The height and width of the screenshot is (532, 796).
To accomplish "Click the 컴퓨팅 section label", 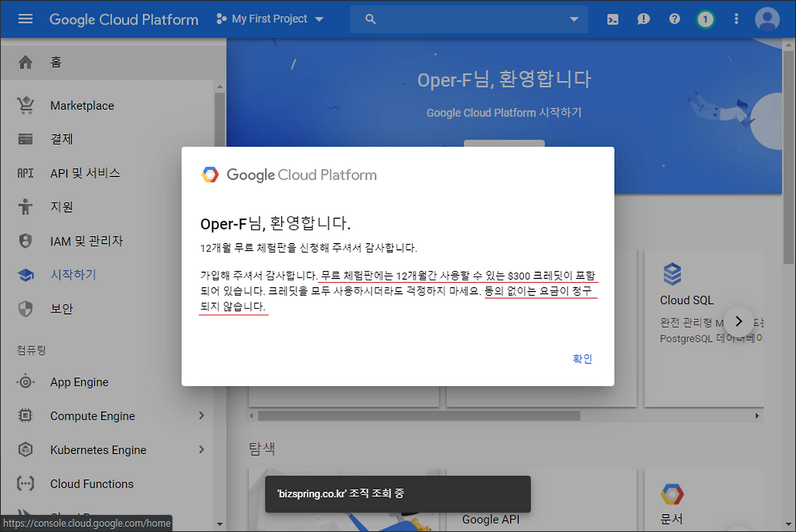I will tap(31, 351).
